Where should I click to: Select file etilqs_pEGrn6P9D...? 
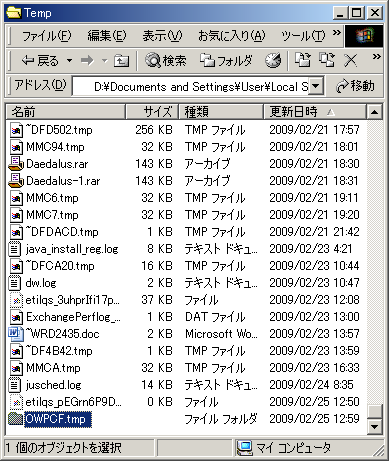(x=73, y=402)
